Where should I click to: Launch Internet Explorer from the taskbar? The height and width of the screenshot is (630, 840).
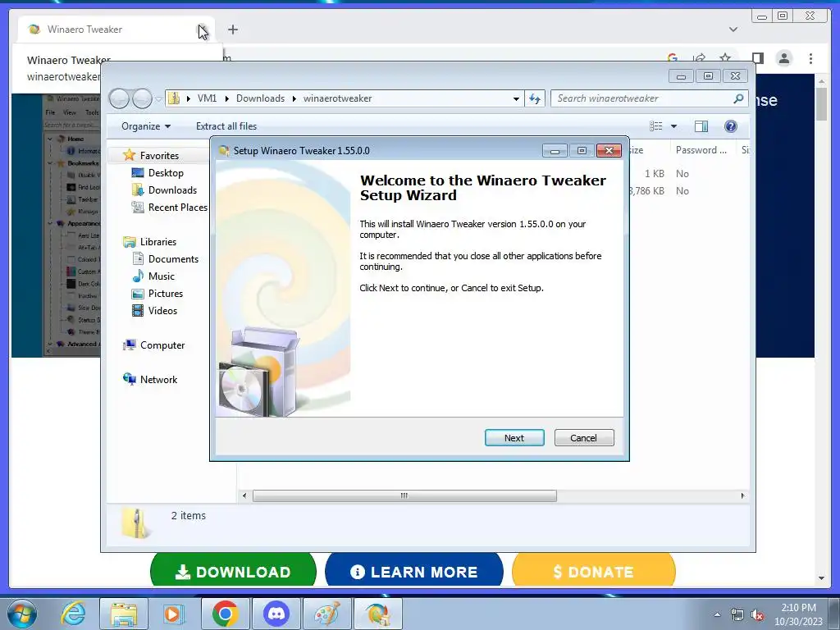point(73,614)
